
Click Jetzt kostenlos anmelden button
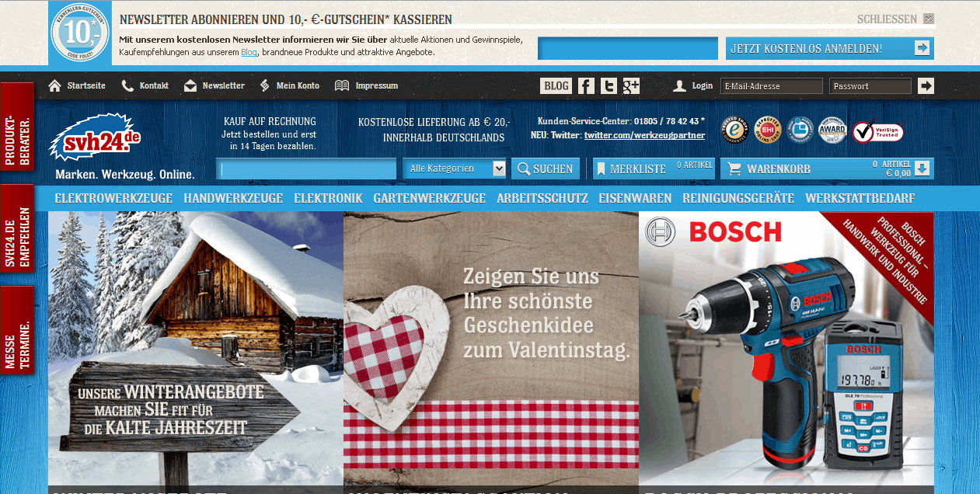pyautogui.click(x=830, y=48)
